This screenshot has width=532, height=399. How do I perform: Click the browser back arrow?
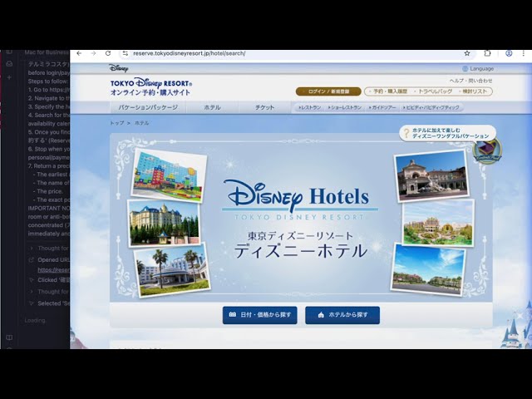point(79,53)
